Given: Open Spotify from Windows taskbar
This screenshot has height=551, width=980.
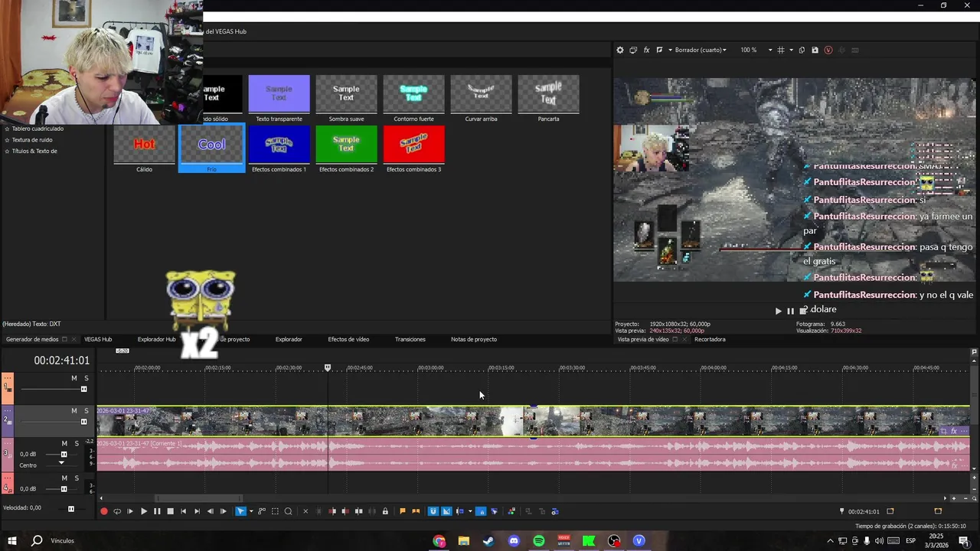Looking at the screenshot, I should point(539,541).
